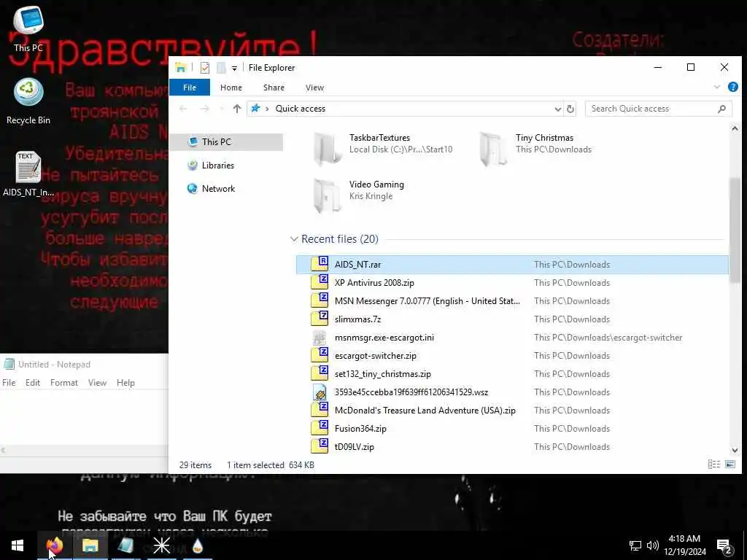This screenshot has height=560, width=747.
Task: Click the search magnifier icon
Action: (721, 109)
